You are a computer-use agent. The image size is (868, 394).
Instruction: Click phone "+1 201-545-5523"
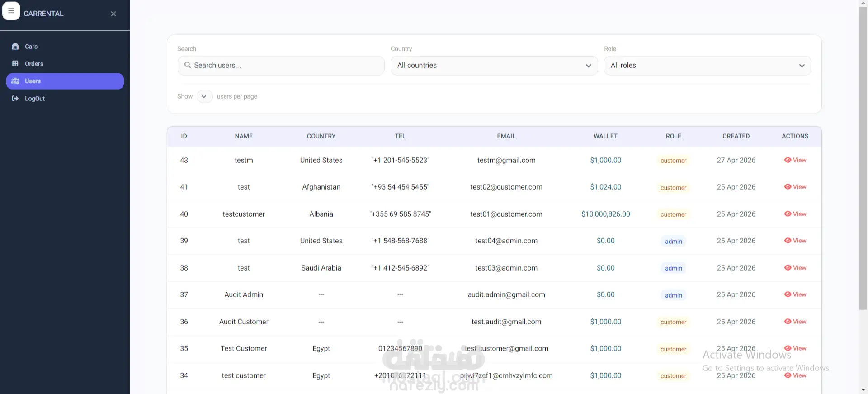(x=400, y=160)
